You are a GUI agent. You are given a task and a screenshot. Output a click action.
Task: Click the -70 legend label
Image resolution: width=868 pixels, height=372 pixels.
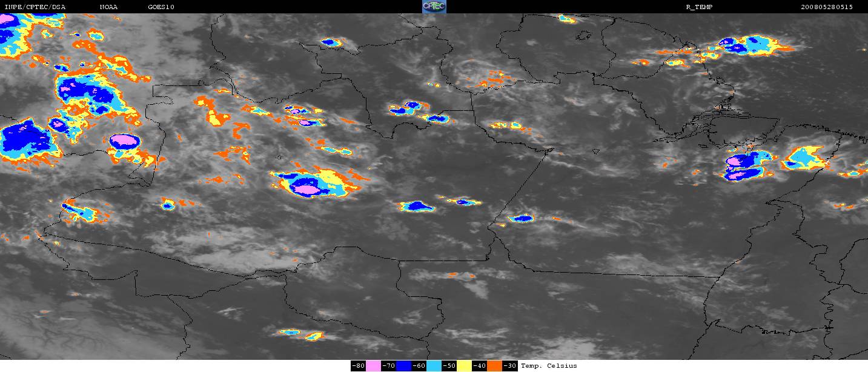(x=388, y=366)
